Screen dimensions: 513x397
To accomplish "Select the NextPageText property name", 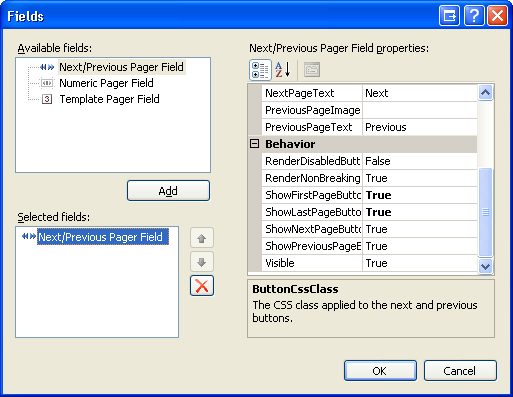I will pos(312,93).
